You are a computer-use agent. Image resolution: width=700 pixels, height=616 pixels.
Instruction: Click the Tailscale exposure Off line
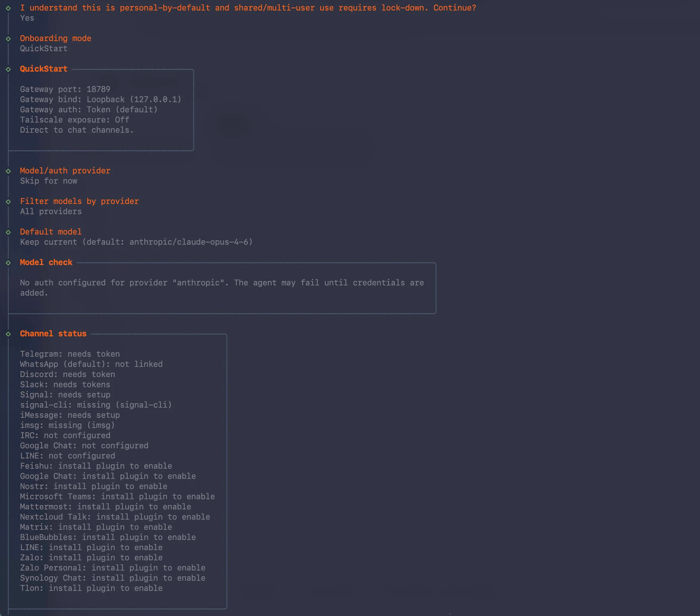point(74,119)
